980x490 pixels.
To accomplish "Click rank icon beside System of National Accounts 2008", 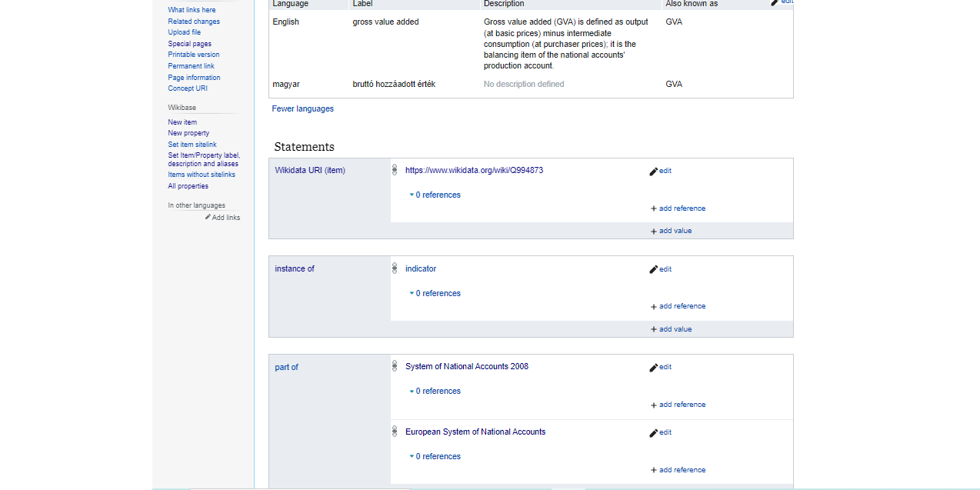I will tap(395, 366).
